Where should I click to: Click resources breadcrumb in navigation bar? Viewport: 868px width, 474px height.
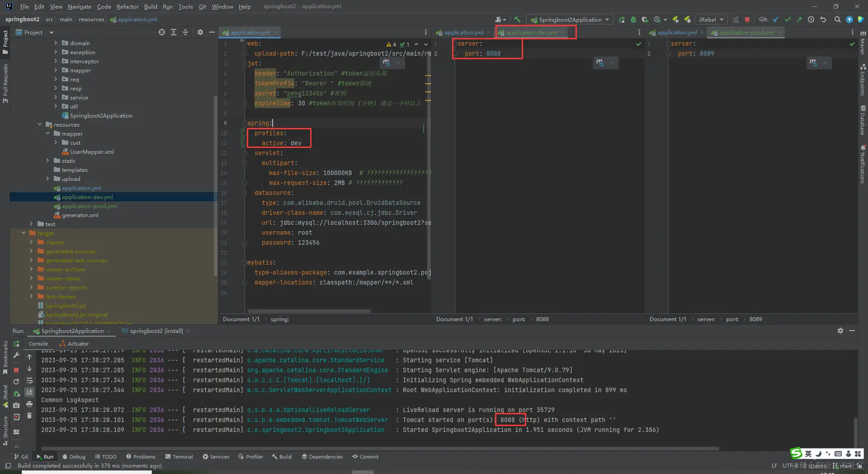pyautogui.click(x=91, y=19)
